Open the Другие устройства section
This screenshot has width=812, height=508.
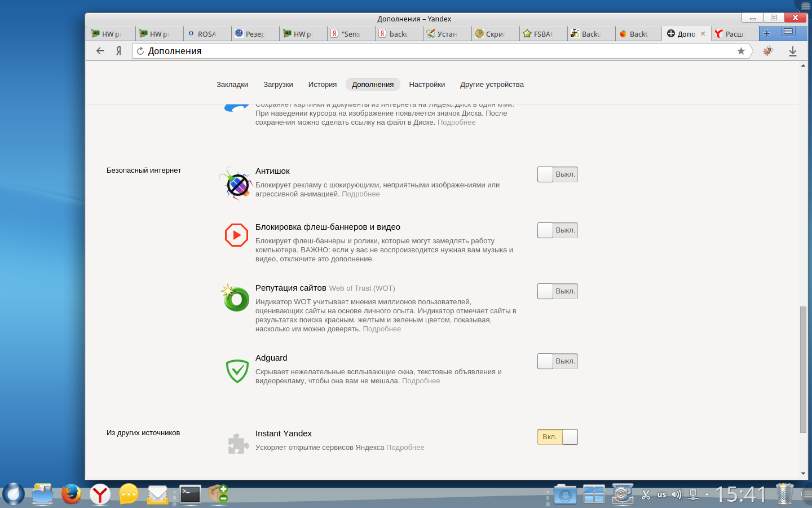[492, 85]
